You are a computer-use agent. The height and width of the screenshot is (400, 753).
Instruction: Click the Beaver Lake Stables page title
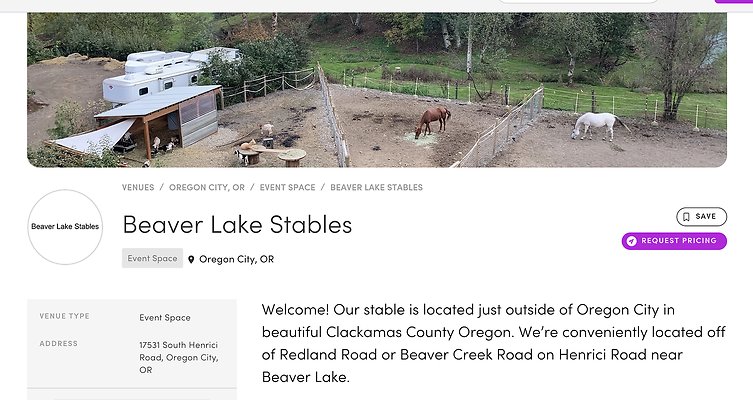[x=237, y=225]
